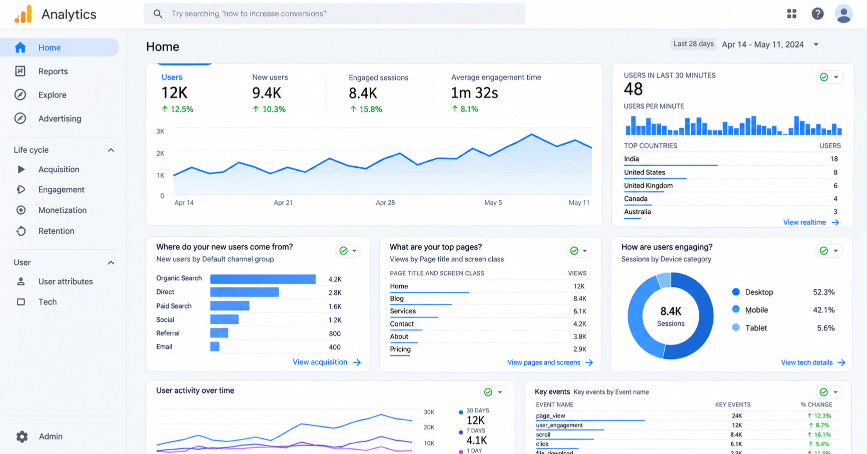
Task: Click the Mobile legend color dot
Action: tap(735, 310)
